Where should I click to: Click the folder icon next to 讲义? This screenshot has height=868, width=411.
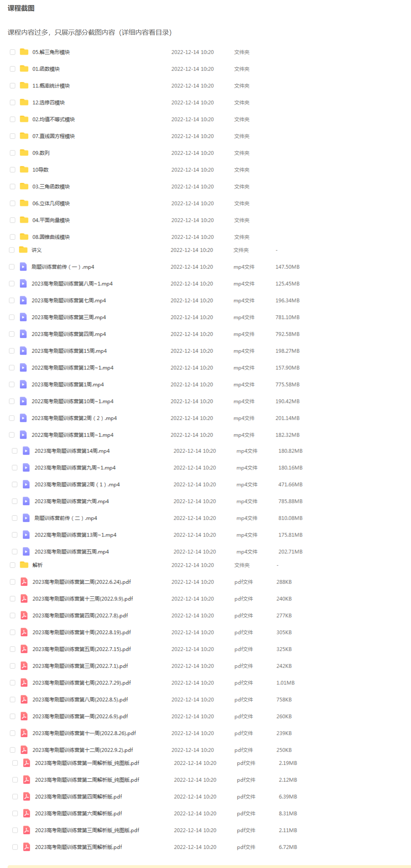pyautogui.click(x=23, y=250)
